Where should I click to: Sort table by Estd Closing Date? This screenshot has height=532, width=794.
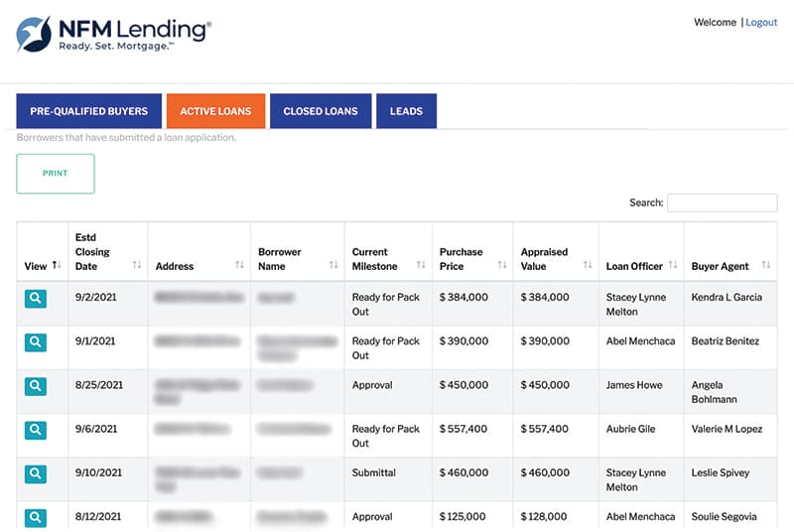click(x=136, y=266)
